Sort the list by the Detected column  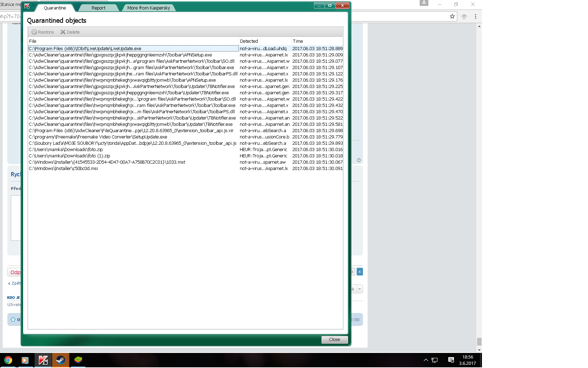[265, 41]
